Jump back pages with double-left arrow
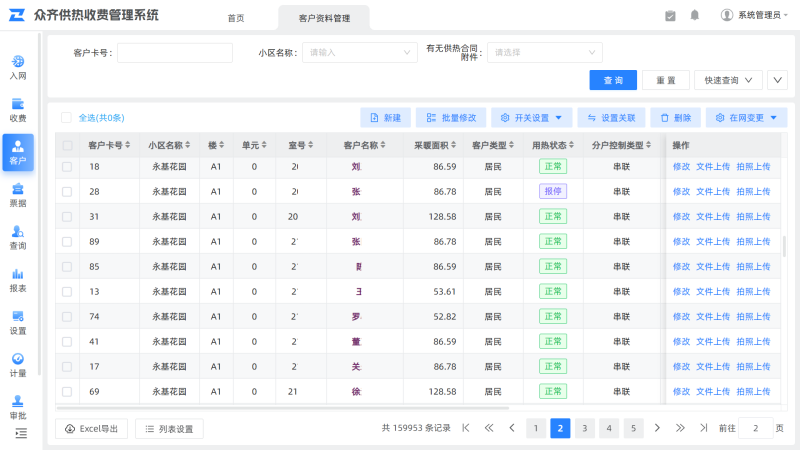This screenshot has height=450, width=800. pos(489,428)
